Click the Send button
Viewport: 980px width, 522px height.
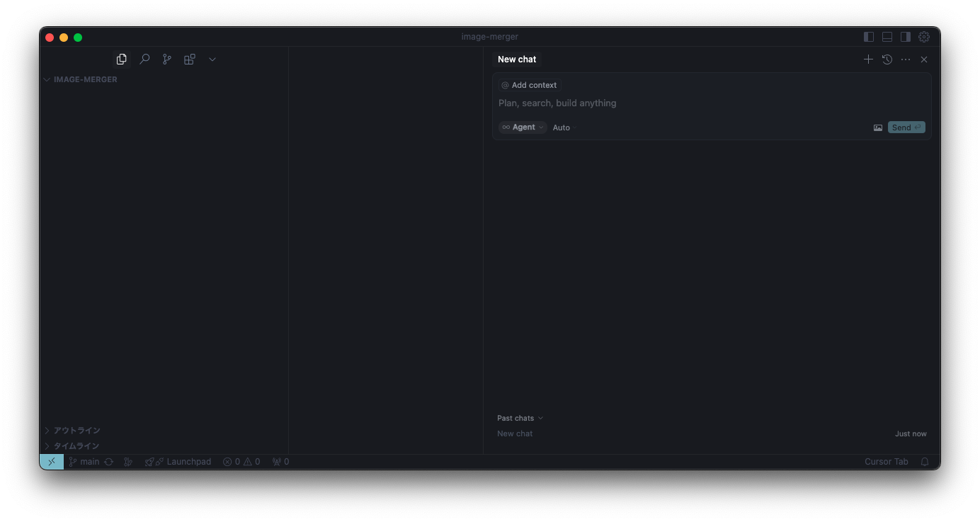(x=906, y=127)
